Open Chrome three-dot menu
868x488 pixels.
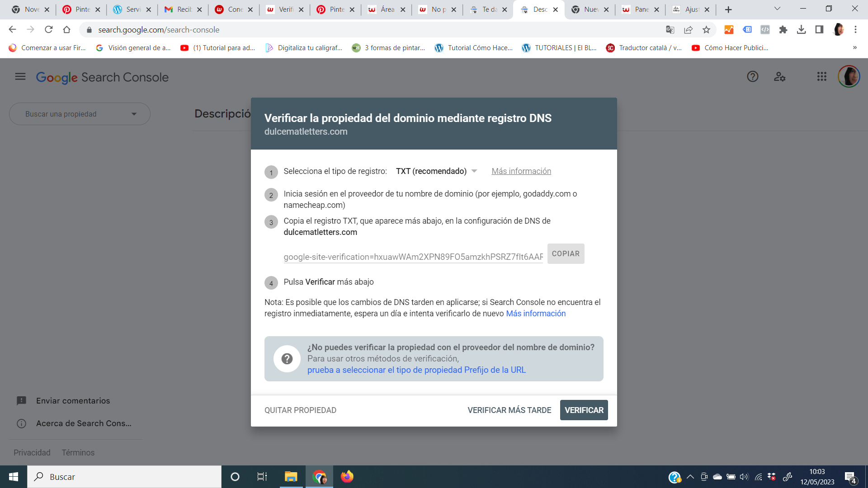[x=855, y=30]
